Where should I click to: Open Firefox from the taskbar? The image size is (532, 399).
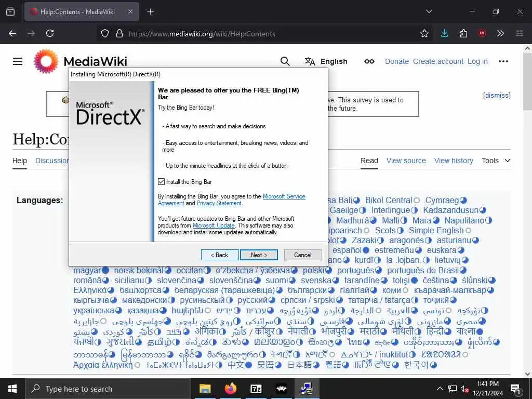coord(230,389)
